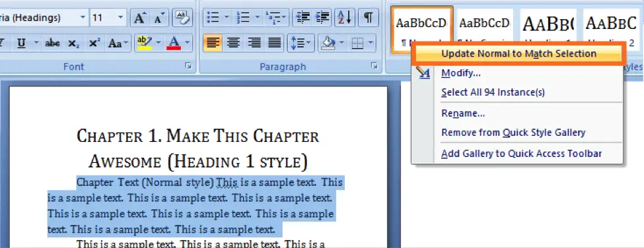Viewport: 644px width, 248px height.
Task: Toggle Show/Hide paragraph marks
Action: tap(369, 18)
